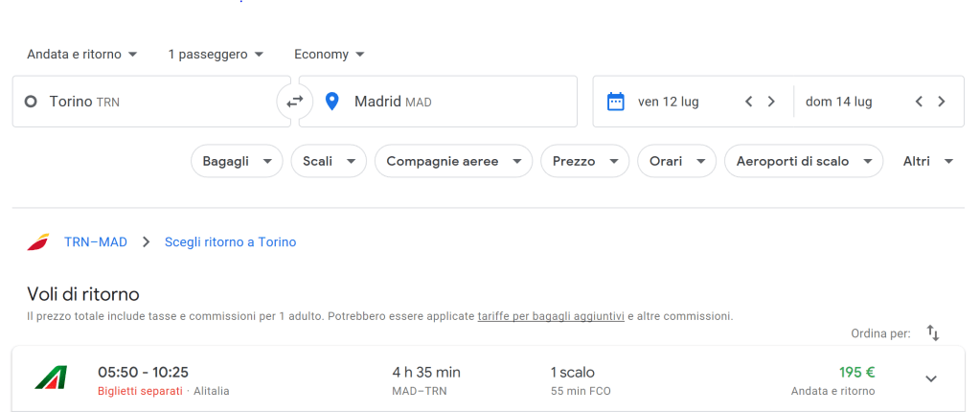Expand the Alitalia 195 € flight details
This screenshot has height=412, width=980.
(x=930, y=378)
